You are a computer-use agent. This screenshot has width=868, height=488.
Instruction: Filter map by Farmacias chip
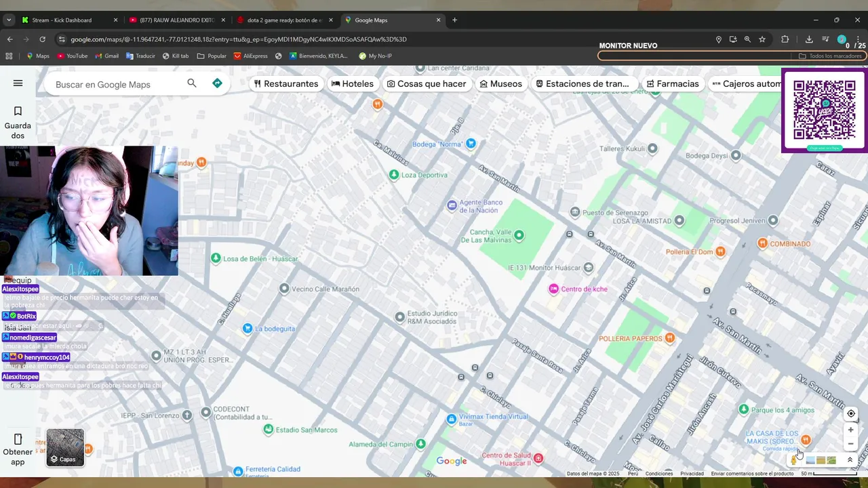tap(673, 84)
